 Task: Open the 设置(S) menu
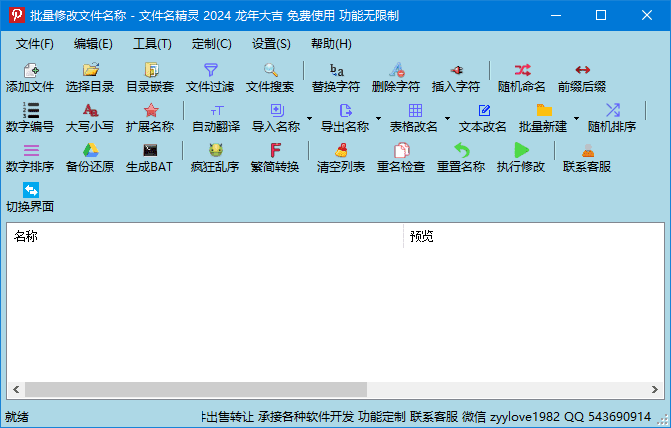(x=271, y=44)
